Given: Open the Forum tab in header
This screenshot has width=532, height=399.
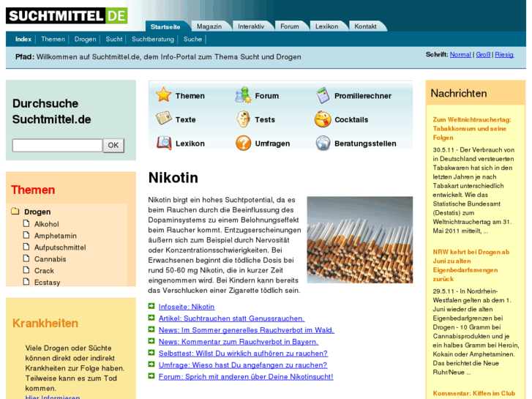Looking at the screenshot, I should (290, 26).
